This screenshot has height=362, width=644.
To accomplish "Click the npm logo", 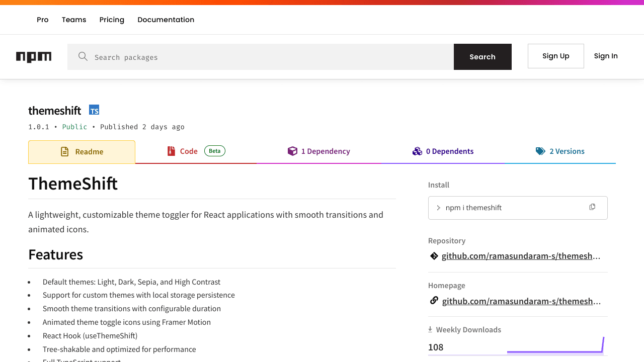I will click(34, 57).
